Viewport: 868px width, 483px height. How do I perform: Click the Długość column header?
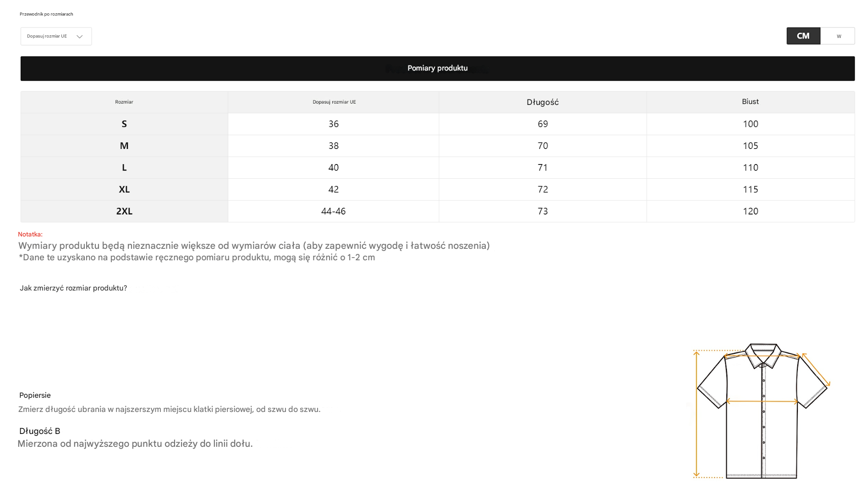542,102
